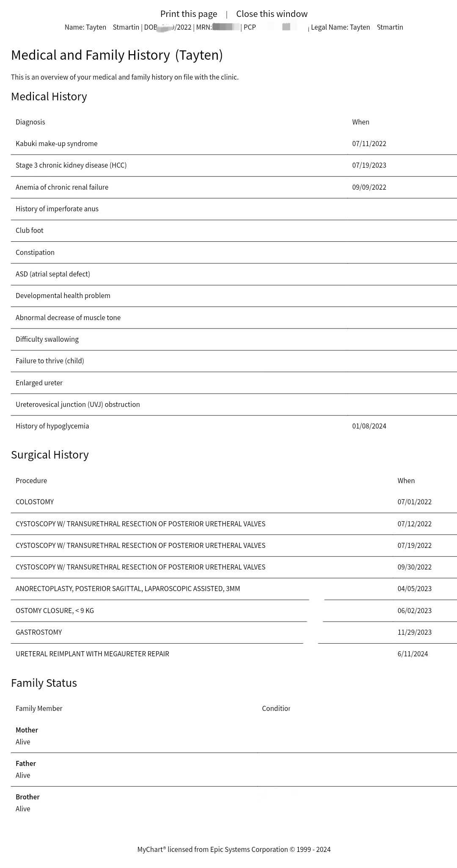The width and height of the screenshot is (457, 868).
Task: Click ASD (atrial septal defect) row
Action: click(53, 274)
